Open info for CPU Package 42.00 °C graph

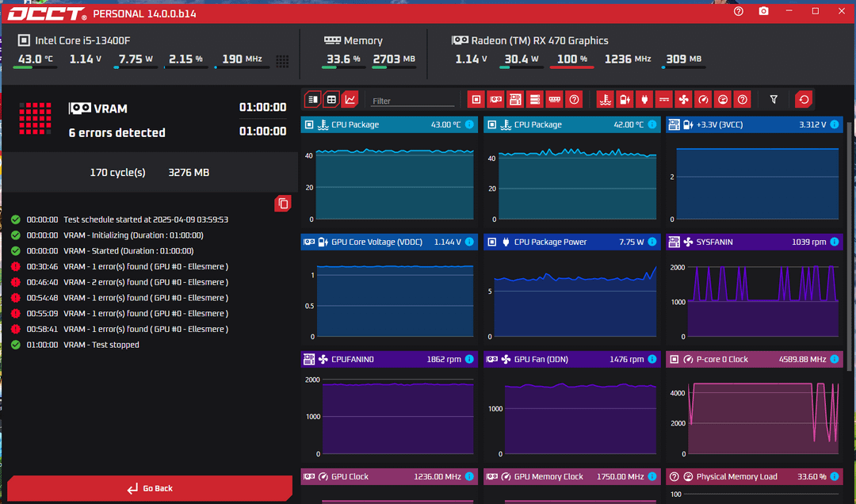(652, 124)
